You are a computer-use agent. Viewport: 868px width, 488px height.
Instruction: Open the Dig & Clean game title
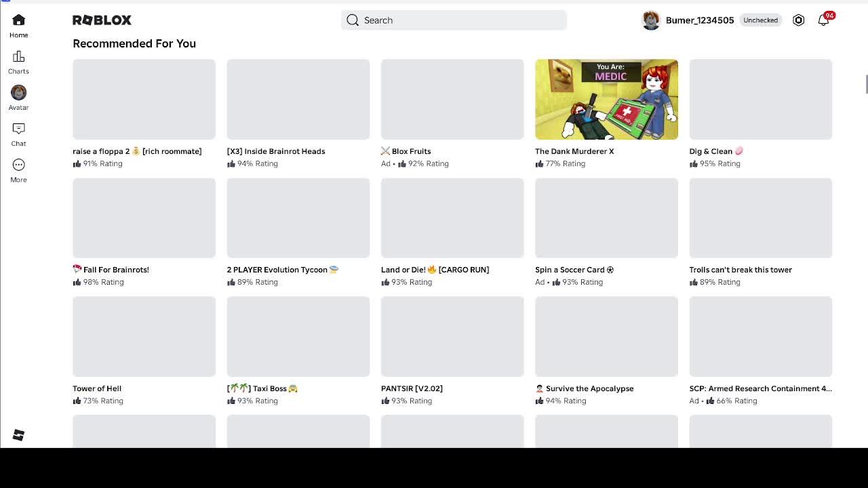click(716, 151)
